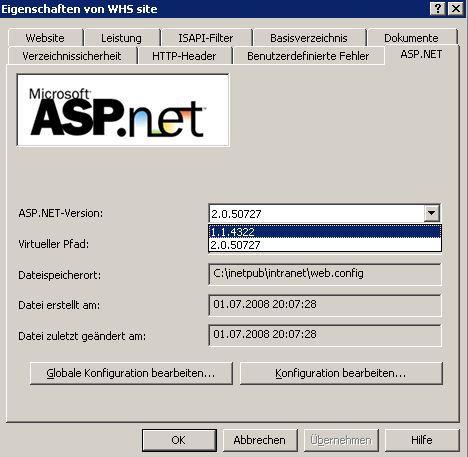Select the ISAPI-Filter tab
This screenshot has height=457, width=468.
pos(206,38)
